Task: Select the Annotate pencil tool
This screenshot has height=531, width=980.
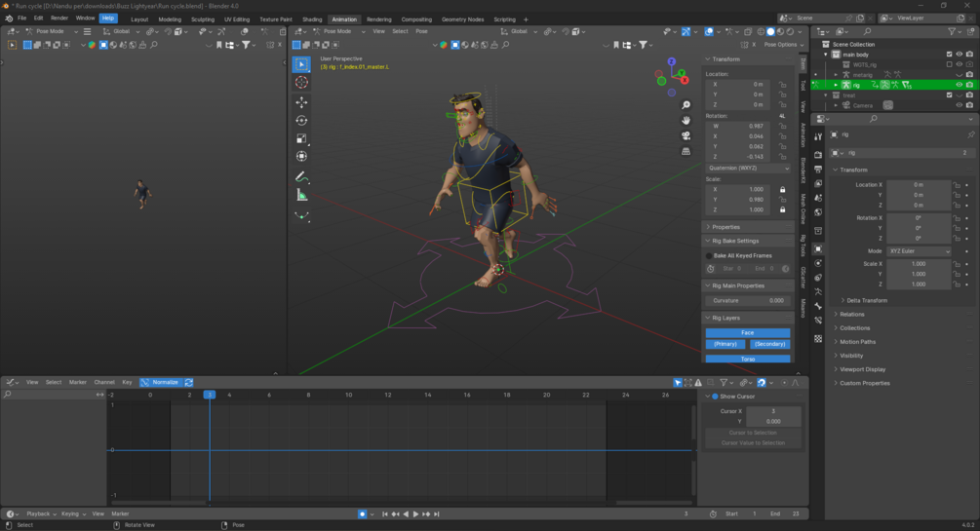Action: click(302, 177)
